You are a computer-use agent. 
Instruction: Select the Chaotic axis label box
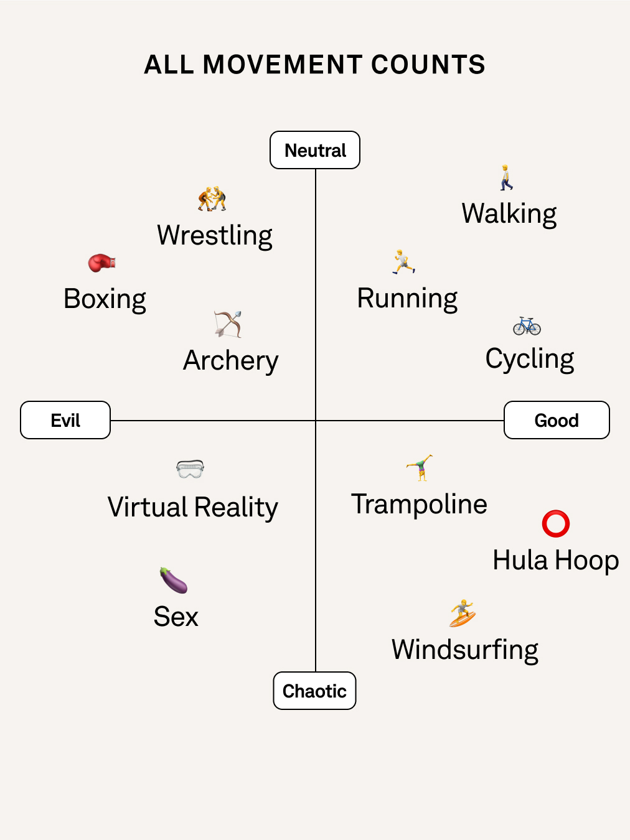[315, 691]
